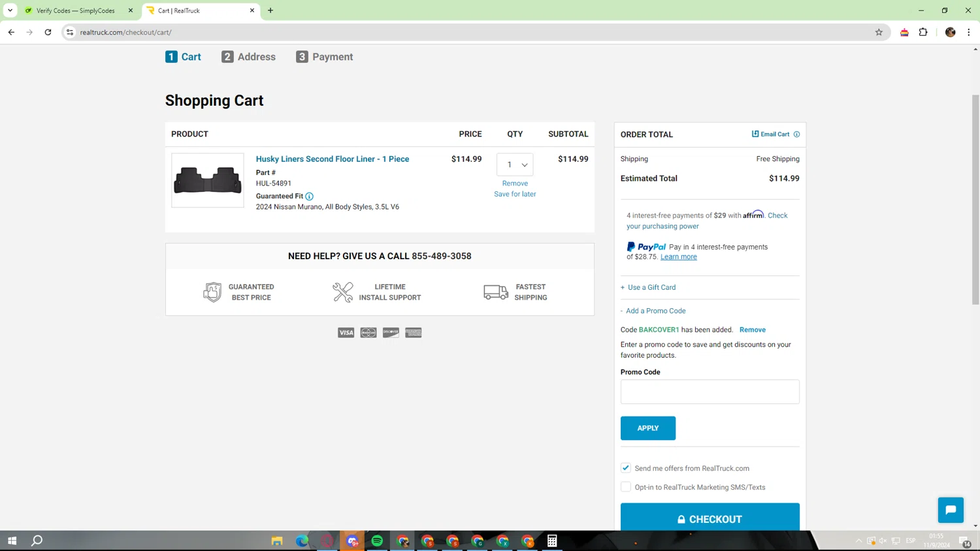This screenshot has height=551, width=980.
Task: Click the American Express card icon
Action: (414, 333)
